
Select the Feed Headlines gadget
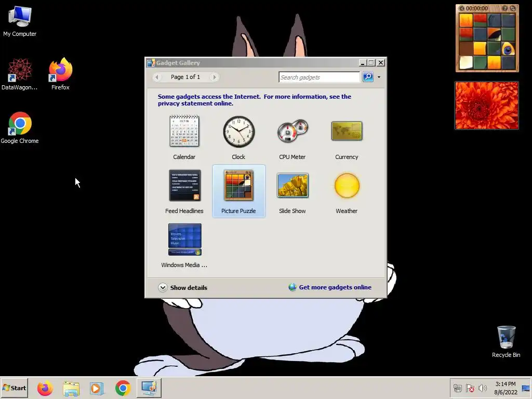coord(184,191)
